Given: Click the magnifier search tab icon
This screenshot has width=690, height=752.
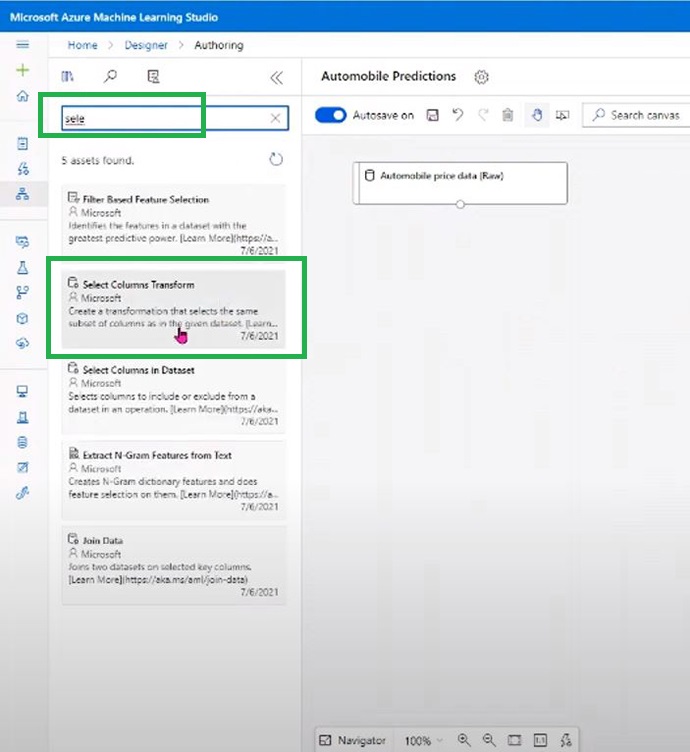Looking at the screenshot, I should (110, 76).
